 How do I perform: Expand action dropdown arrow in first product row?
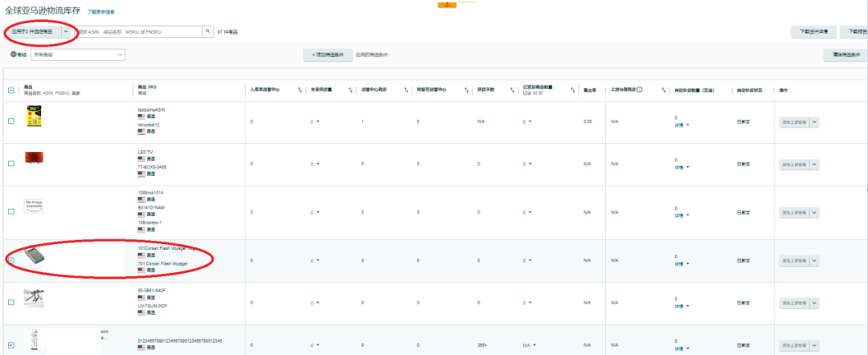coord(814,121)
